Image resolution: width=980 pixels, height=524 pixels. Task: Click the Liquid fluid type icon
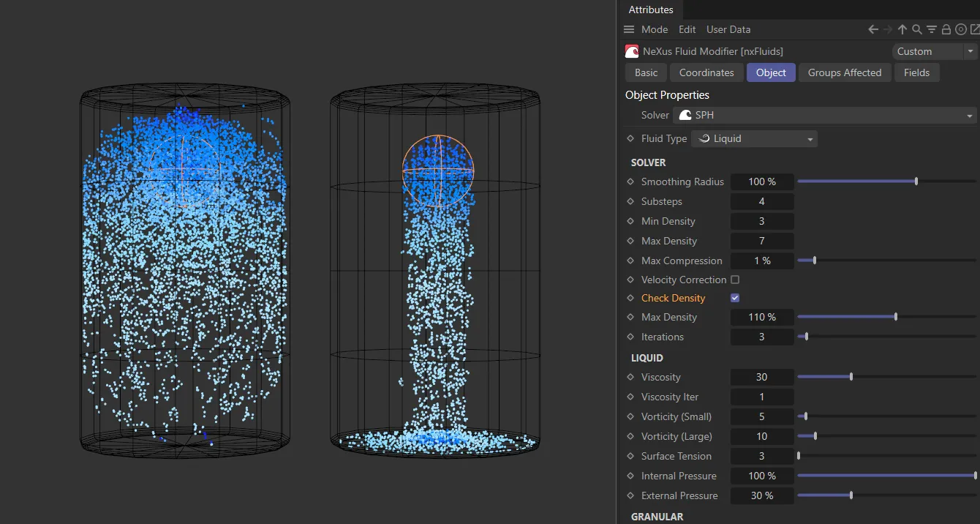703,138
